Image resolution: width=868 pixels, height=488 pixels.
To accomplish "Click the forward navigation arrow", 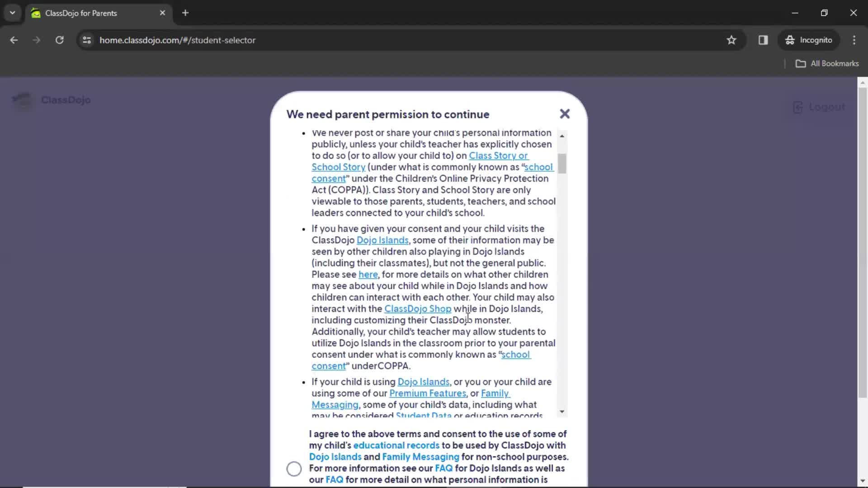I will pyautogui.click(x=37, y=40).
